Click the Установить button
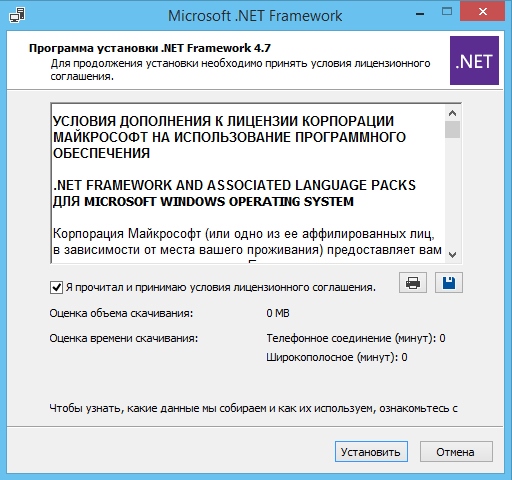The image size is (512, 480). (x=371, y=452)
